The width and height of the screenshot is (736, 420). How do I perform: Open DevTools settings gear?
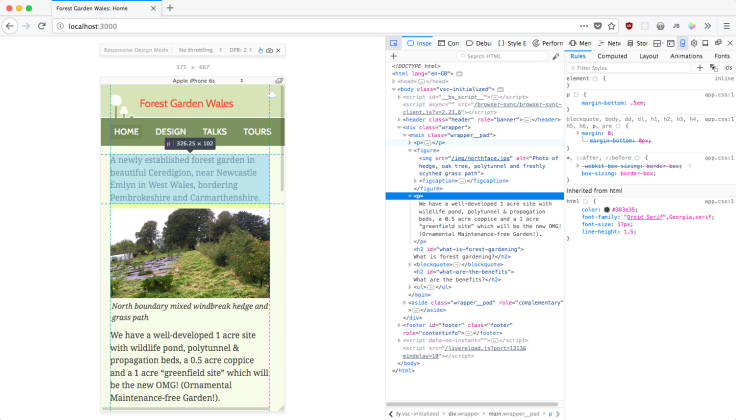[x=694, y=43]
